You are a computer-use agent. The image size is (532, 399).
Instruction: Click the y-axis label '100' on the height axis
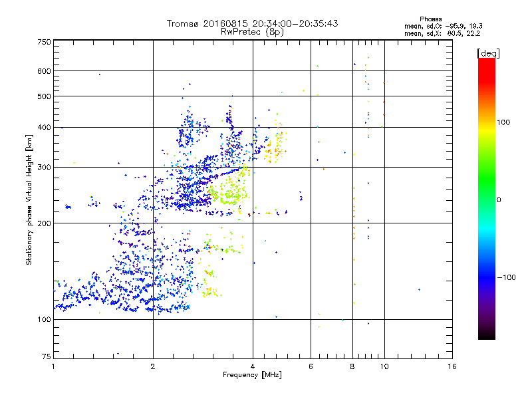(x=44, y=320)
